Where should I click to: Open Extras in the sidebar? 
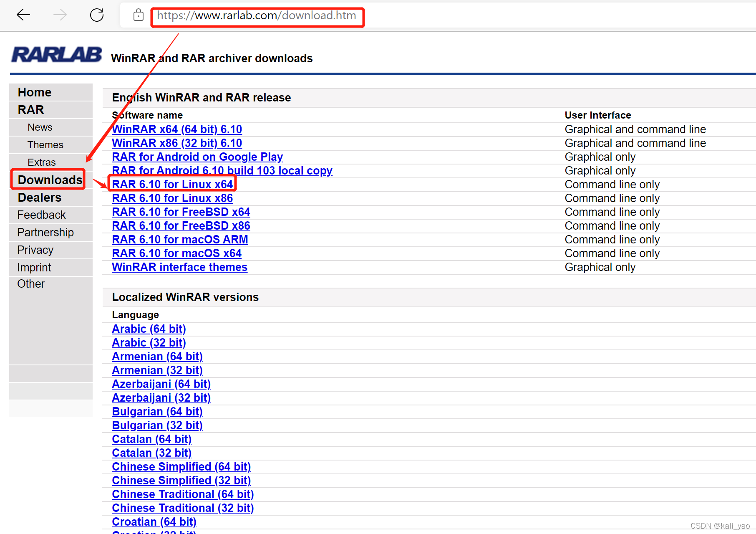[42, 162]
